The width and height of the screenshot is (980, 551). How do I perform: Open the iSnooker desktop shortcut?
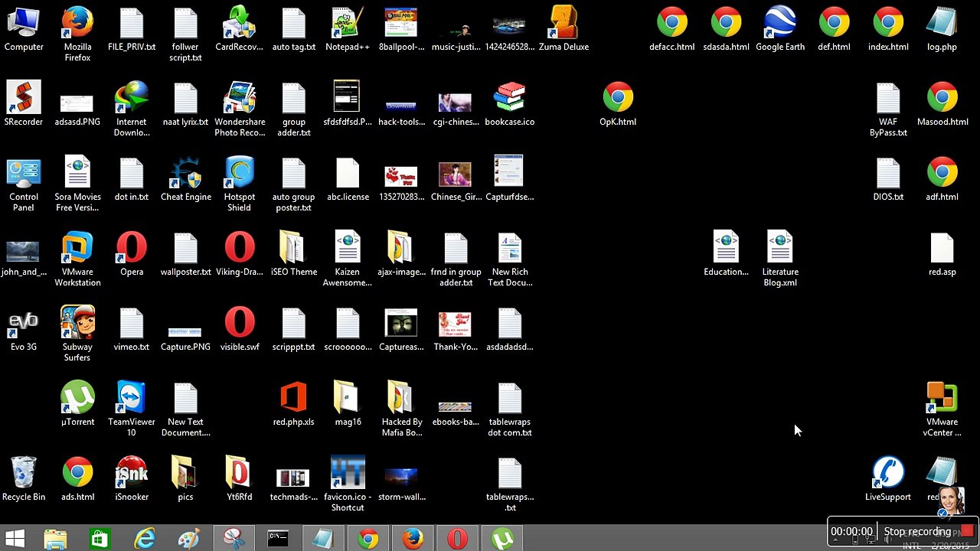point(131,474)
